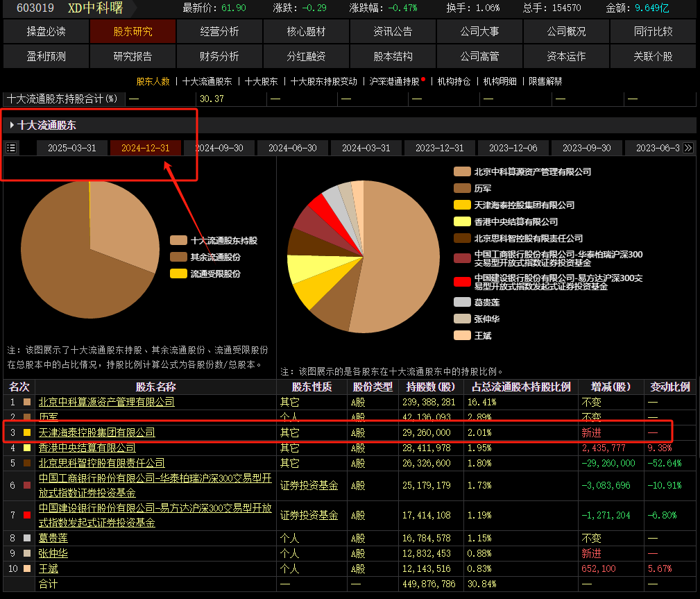
Task: Jump to the 股东人数 section
Action: tap(153, 81)
